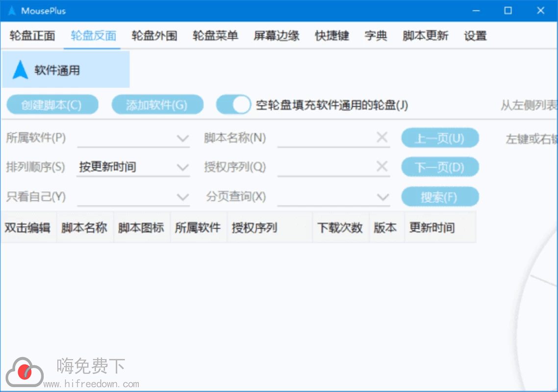Sort by the 更新时间 column header
The width and height of the screenshot is (558, 392).
440,227
